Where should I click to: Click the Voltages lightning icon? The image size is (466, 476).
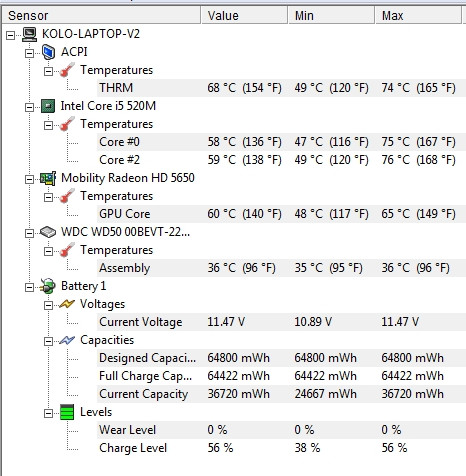(67, 304)
